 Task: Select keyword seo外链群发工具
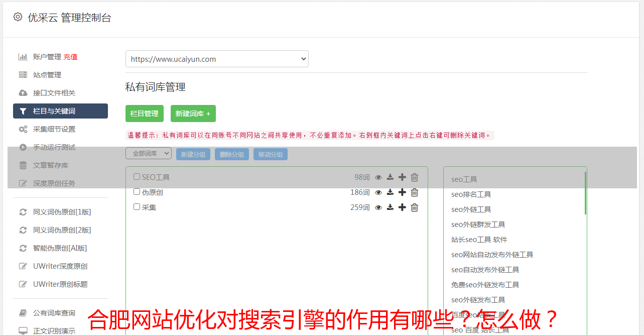(x=478, y=225)
